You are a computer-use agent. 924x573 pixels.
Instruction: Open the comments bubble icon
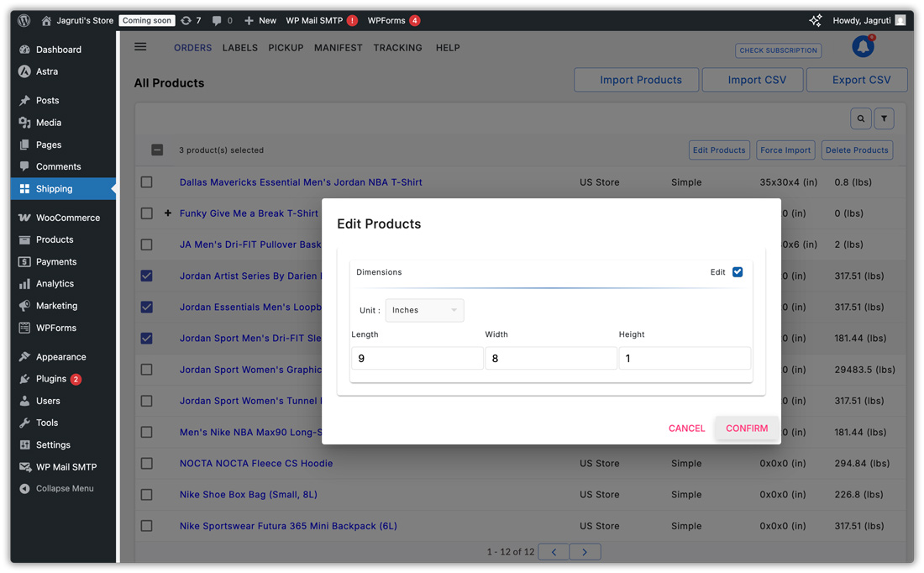pyautogui.click(x=217, y=21)
